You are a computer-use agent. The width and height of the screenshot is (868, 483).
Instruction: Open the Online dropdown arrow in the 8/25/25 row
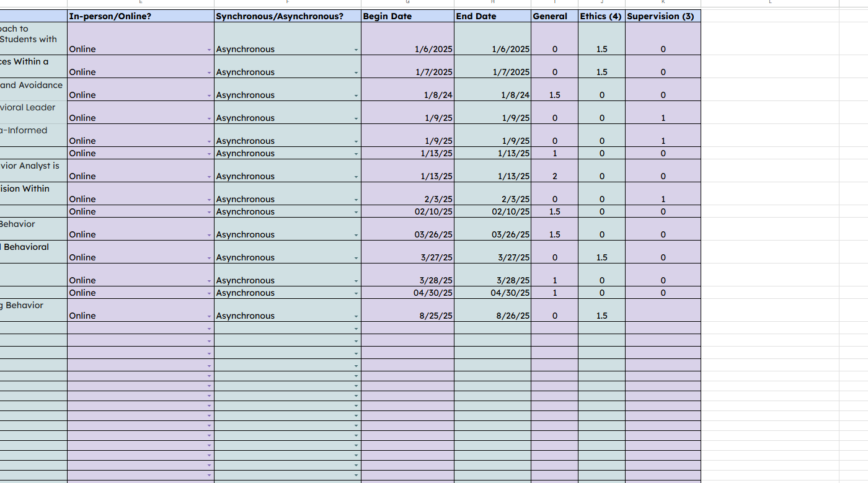coord(209,316)
